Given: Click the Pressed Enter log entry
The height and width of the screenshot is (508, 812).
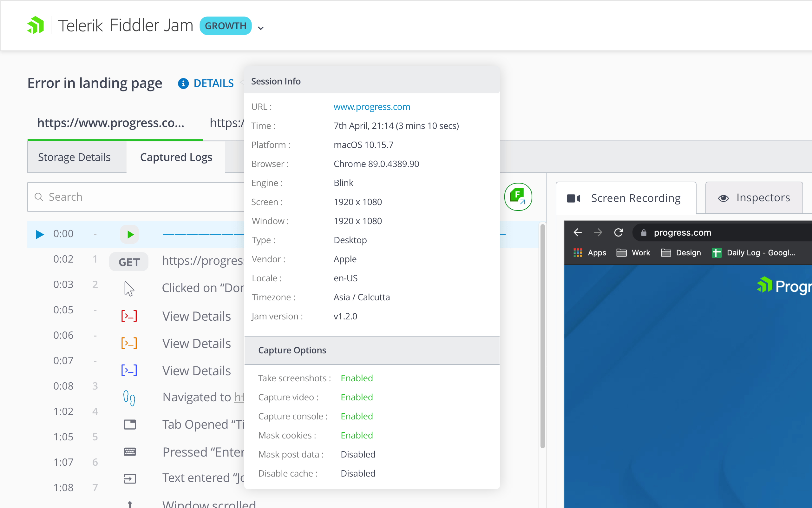Looking at the screenshot, I should coord(203,452).
